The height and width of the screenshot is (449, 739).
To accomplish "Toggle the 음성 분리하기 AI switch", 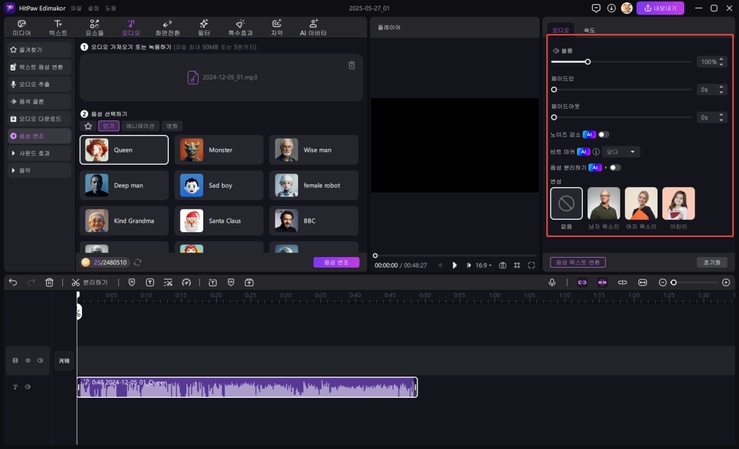I will click(614, 167).
